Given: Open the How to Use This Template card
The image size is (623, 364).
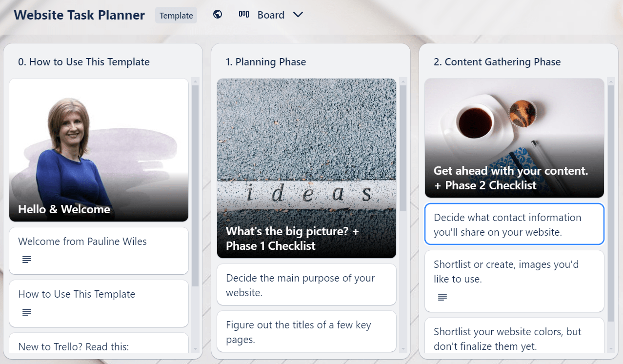Looking at the screenshot, I should coord(99,303).
